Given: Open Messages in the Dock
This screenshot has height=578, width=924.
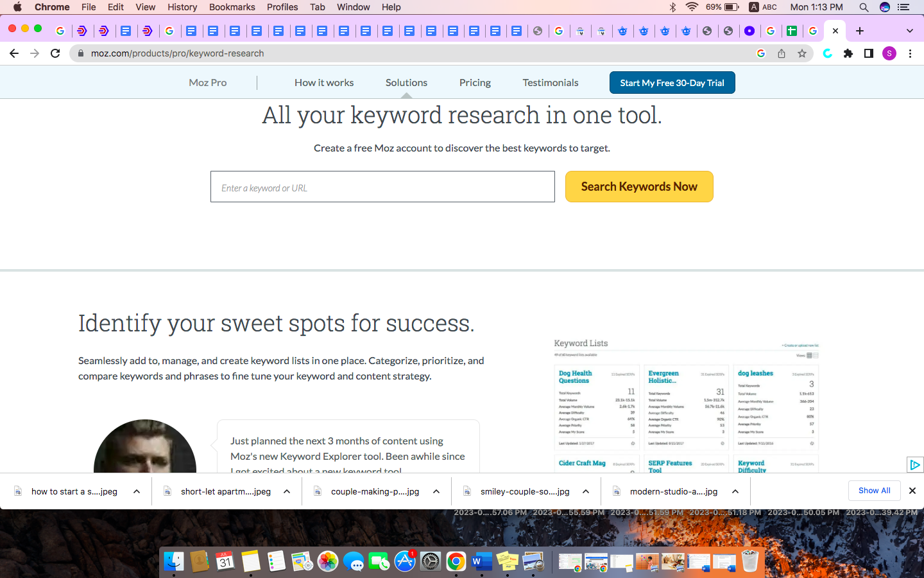Looking at the screenshot, I should (354, 561).
